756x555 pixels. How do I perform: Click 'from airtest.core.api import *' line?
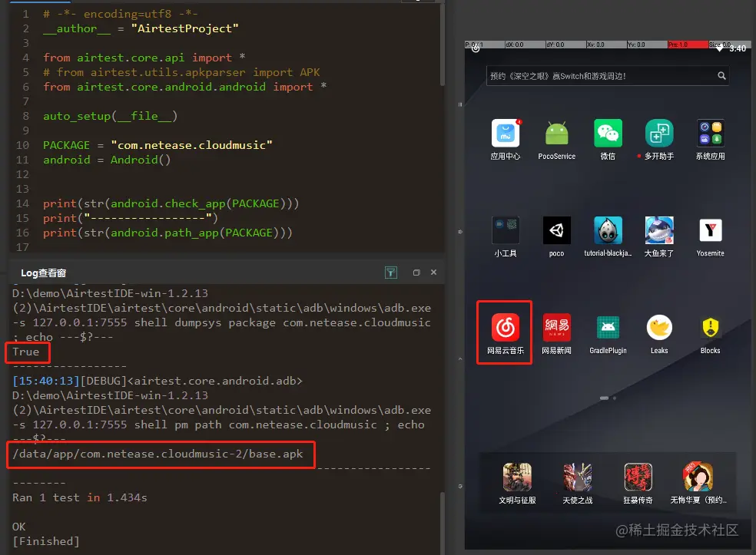tap(144, 58)
